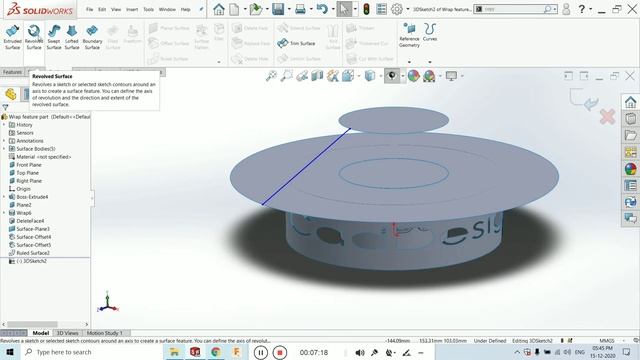Switch to the Features tab

click(x=12, y=72)
